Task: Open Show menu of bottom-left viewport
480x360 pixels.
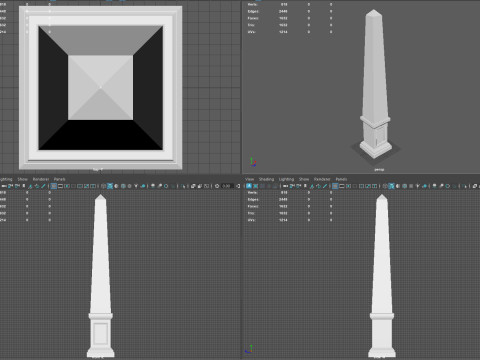Action: pos(23,179)
